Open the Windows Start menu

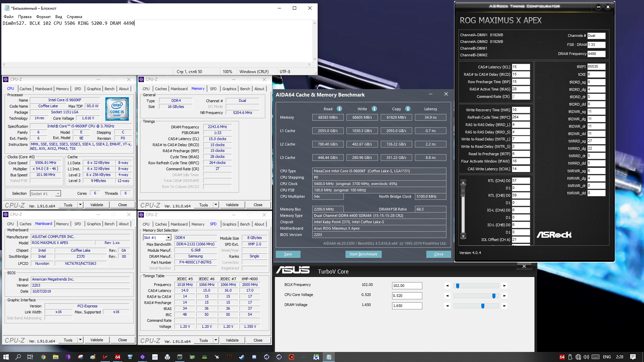[x=6, y=357]
